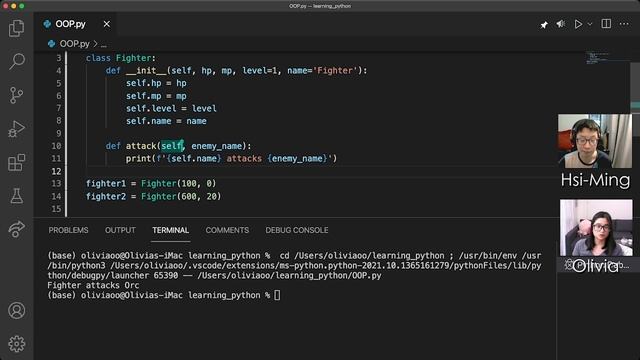This screenshot has height=360, width=640.
Task: Switch to the DEBUG CONSOLE tab
Action: click(x=297, y=230)
